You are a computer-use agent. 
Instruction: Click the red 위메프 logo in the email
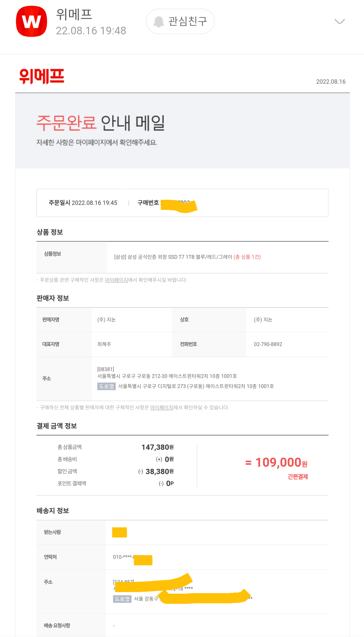pos(42,76)
